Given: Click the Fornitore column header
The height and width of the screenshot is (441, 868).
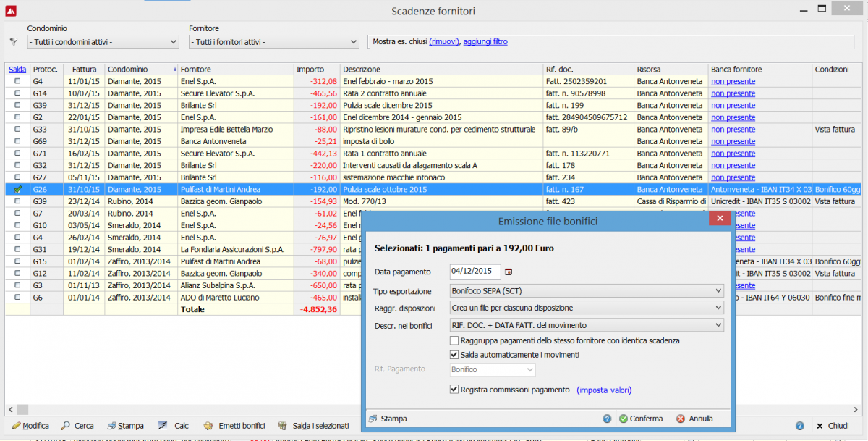Looking at the screenshot, I should pyautogui.click(x=236, y=70).
